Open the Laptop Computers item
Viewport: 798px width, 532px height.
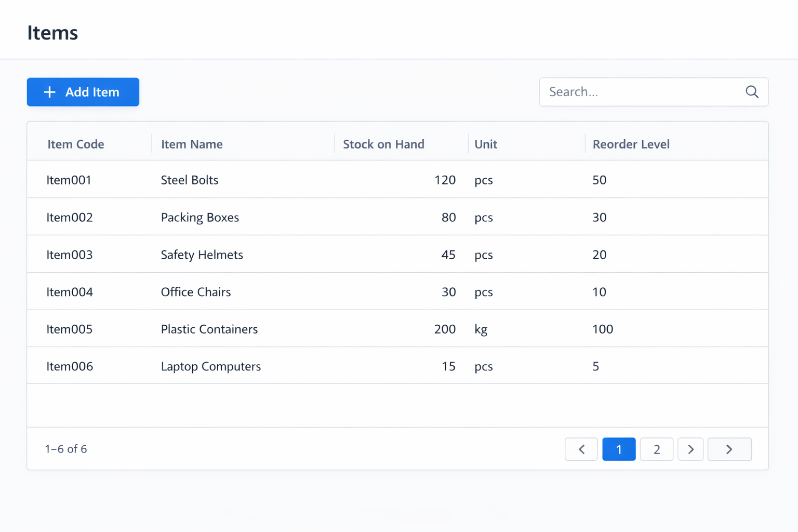click(211, 367)
